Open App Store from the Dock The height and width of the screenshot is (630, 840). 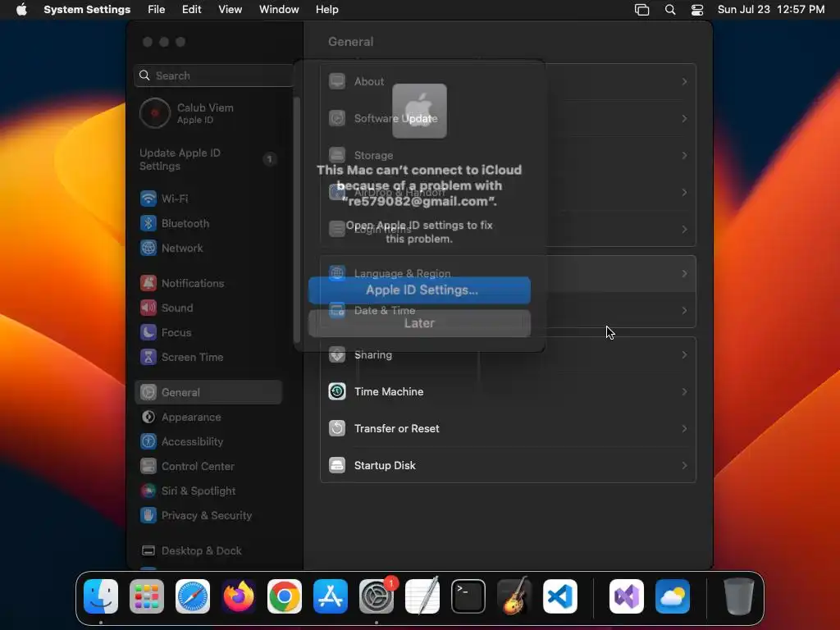click(x=331, y=596)
